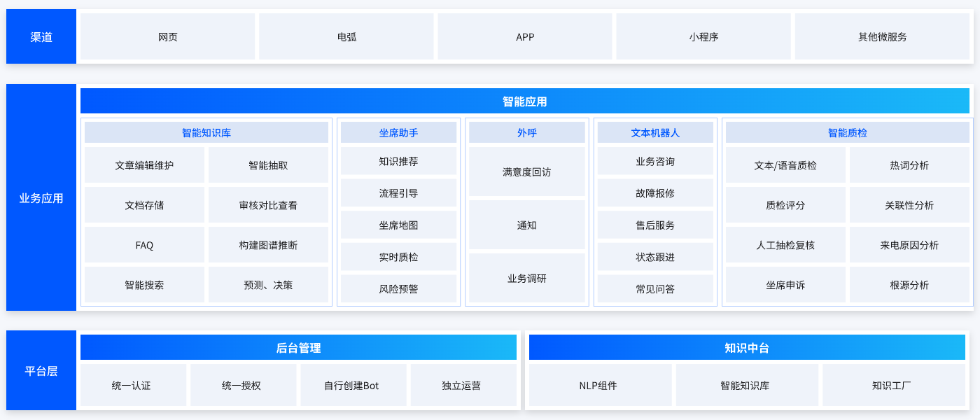
Task: Select 实时质检 under 坐席助手
Action: pyautogui.click(x=398, y=257)
